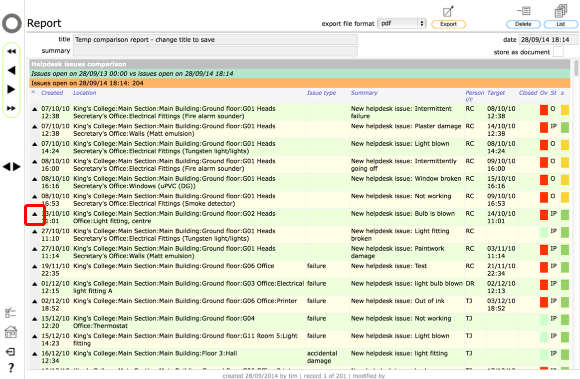Open the checklist icon in the left sidebar

[x=10, y=313]
